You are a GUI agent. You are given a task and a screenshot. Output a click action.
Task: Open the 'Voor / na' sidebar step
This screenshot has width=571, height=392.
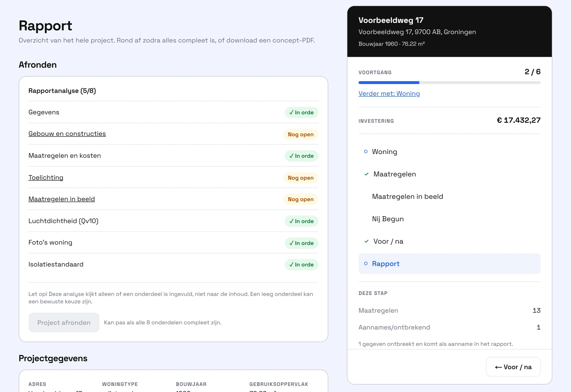click(x=449, y=241)
